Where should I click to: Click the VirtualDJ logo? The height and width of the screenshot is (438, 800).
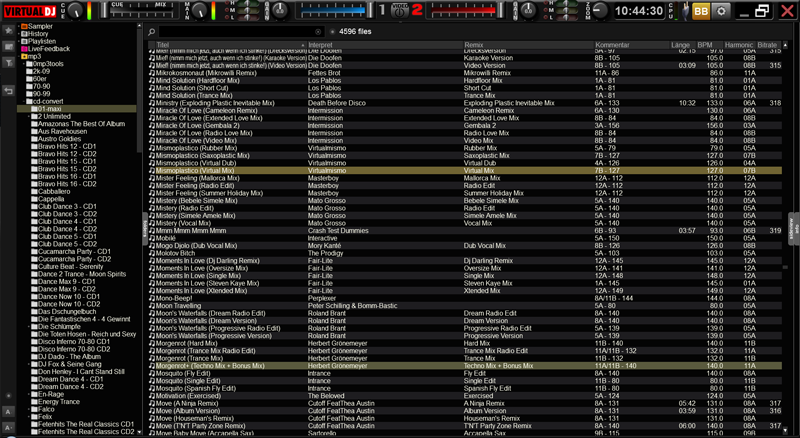coord(30,11)
